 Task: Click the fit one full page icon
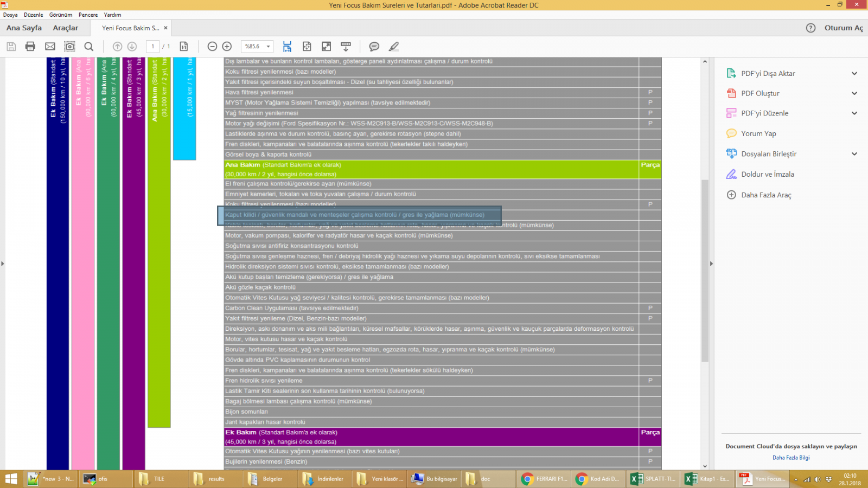pos(307,47)
